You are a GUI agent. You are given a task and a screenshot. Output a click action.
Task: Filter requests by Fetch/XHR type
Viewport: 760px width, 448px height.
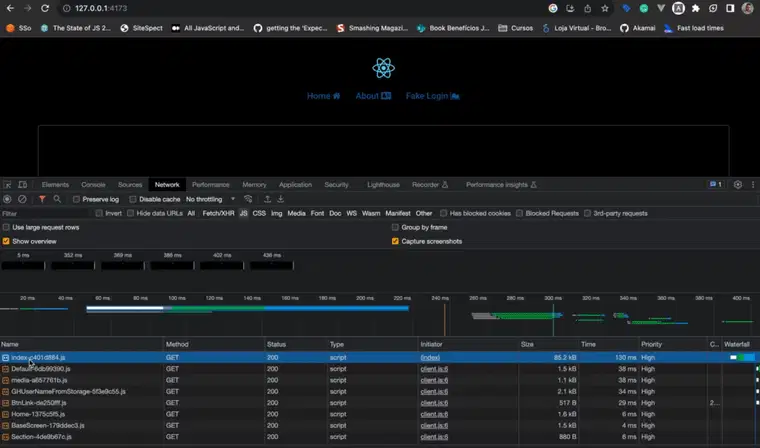coord(217,213)
